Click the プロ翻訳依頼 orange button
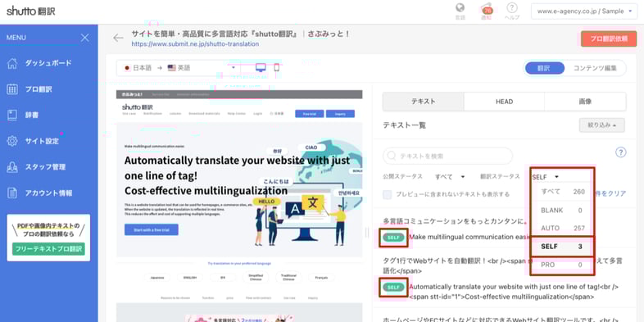 click(609, 39)
